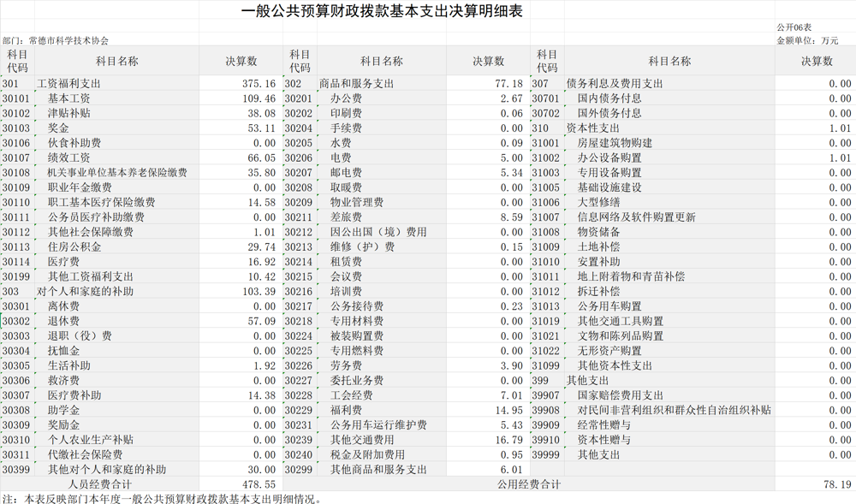This screenshot has height=504, width=856.
Task: Select the 人员经费合计 label
Action: point(100,484)
